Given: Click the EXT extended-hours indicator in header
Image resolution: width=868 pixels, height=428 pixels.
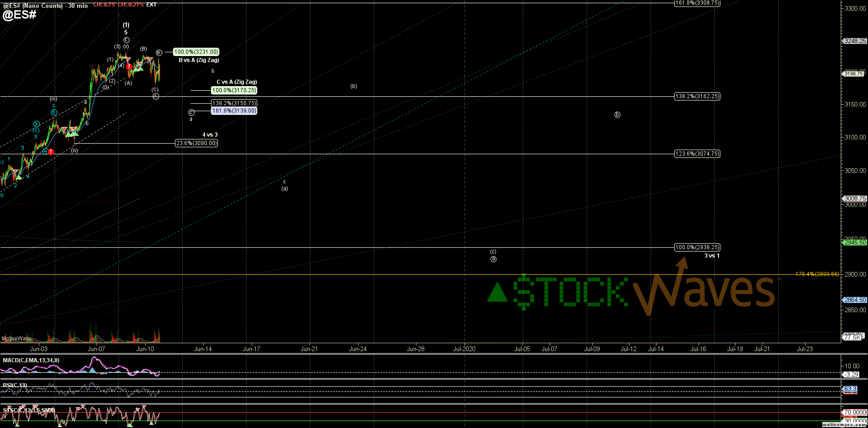Looking at the screenshot, I should tap(151, 5).
